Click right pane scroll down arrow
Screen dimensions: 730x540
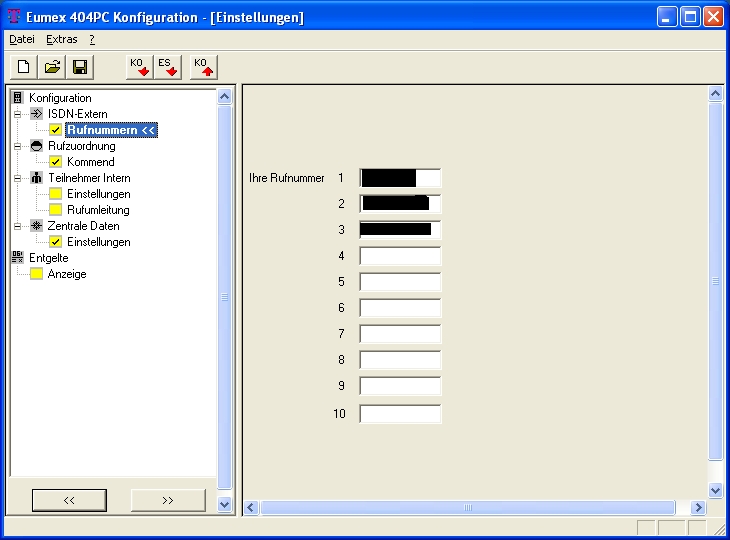[x=715, y=490]
